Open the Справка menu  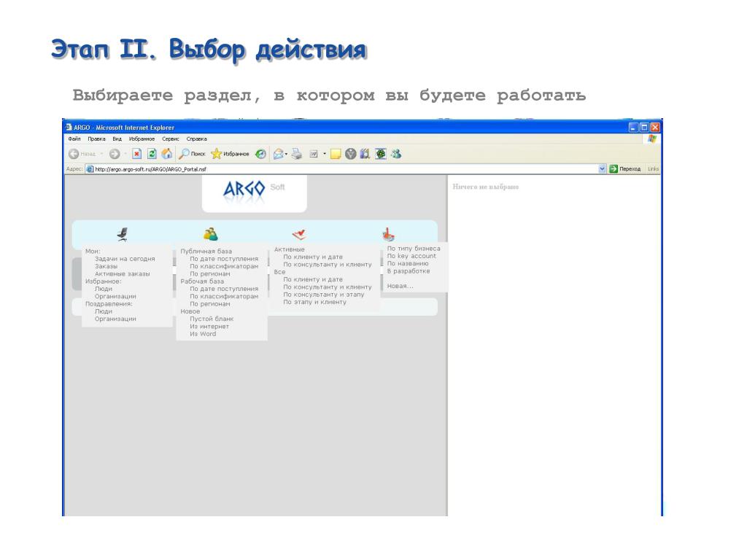point(197,139)
